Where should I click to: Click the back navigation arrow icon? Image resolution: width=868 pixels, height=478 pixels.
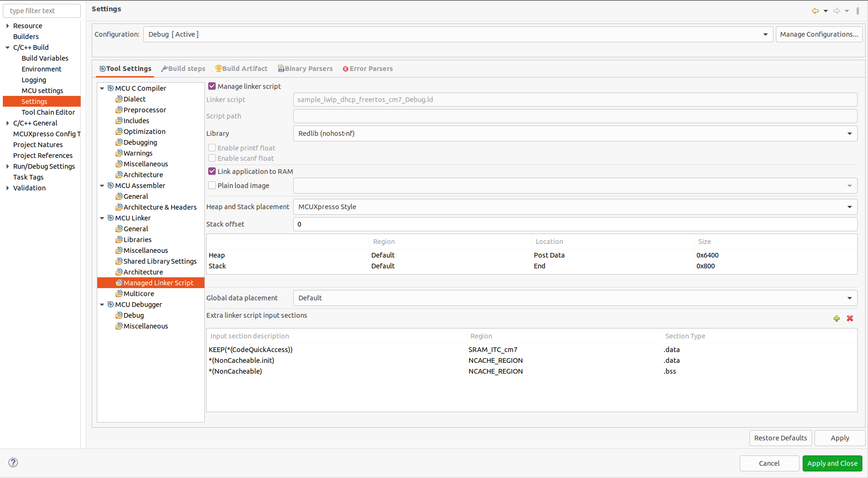tap(815, 11)
